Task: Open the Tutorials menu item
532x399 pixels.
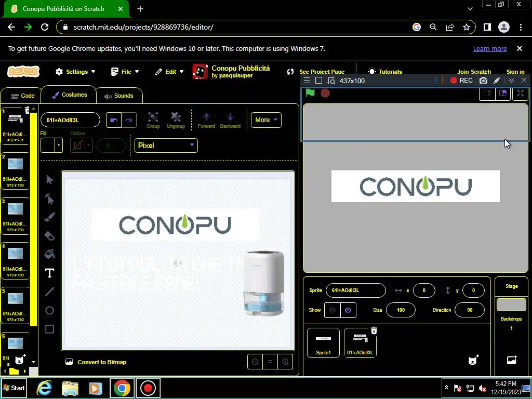Action: 385,72
